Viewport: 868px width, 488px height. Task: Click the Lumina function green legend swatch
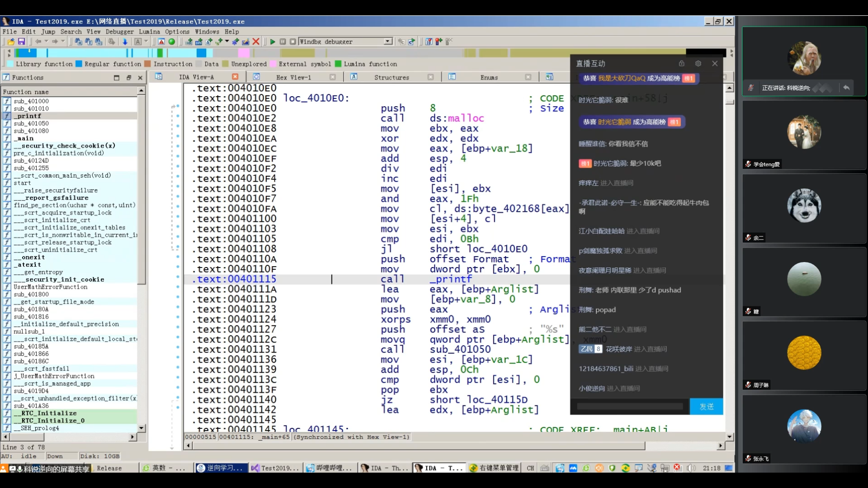[x=338, y=64]
